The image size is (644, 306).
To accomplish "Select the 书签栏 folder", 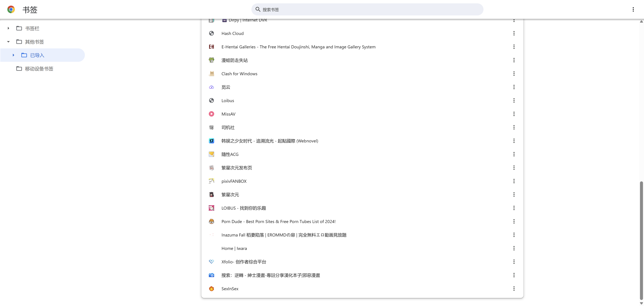I will pos(32,28).
